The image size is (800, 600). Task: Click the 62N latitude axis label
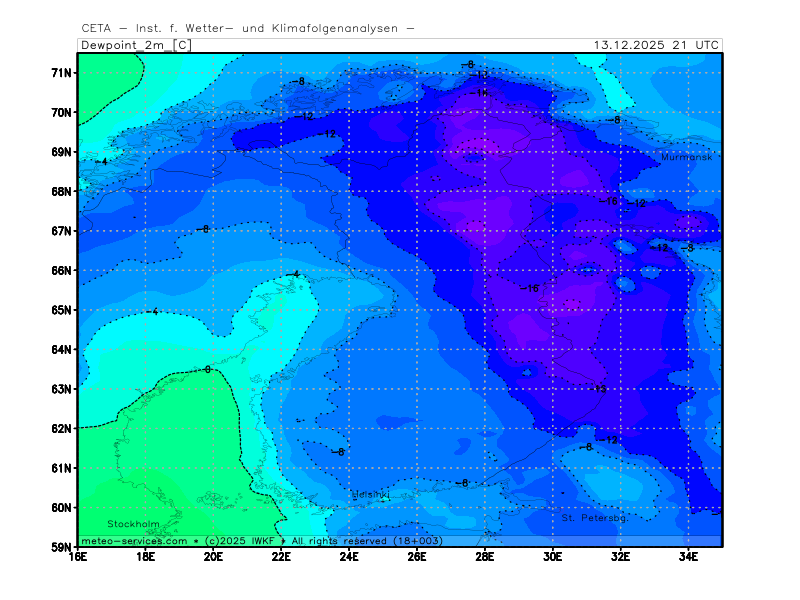(x=62, y=428)
